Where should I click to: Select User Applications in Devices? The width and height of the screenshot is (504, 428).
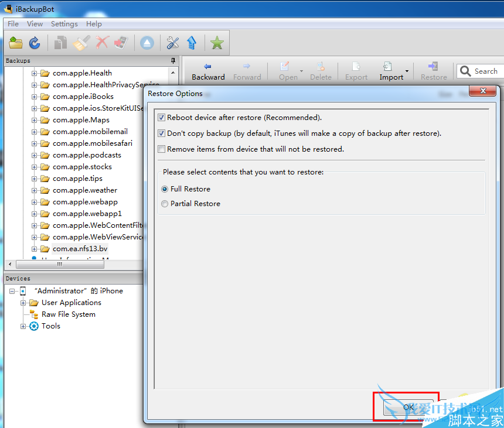pyautogui.click(x=71, y=303)
